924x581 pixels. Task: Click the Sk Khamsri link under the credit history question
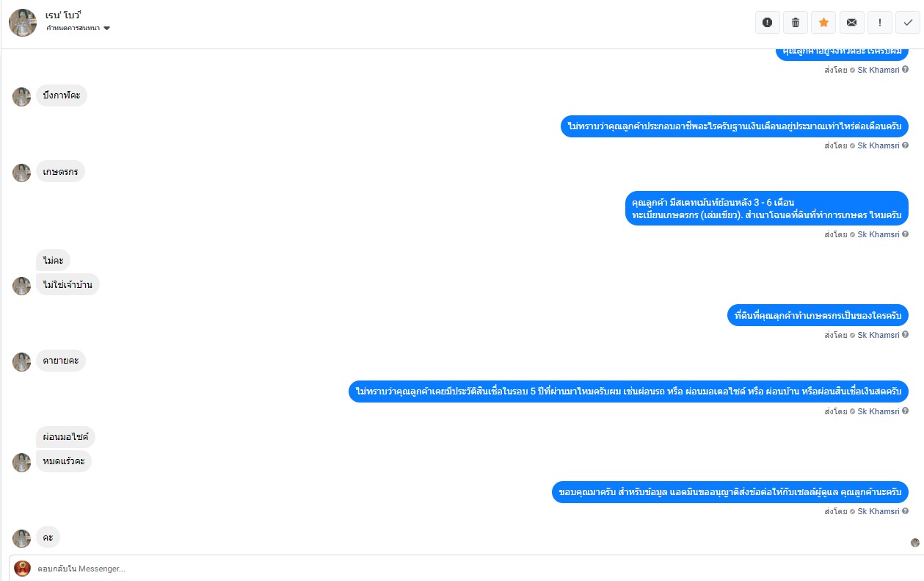(x=878, y=411)
